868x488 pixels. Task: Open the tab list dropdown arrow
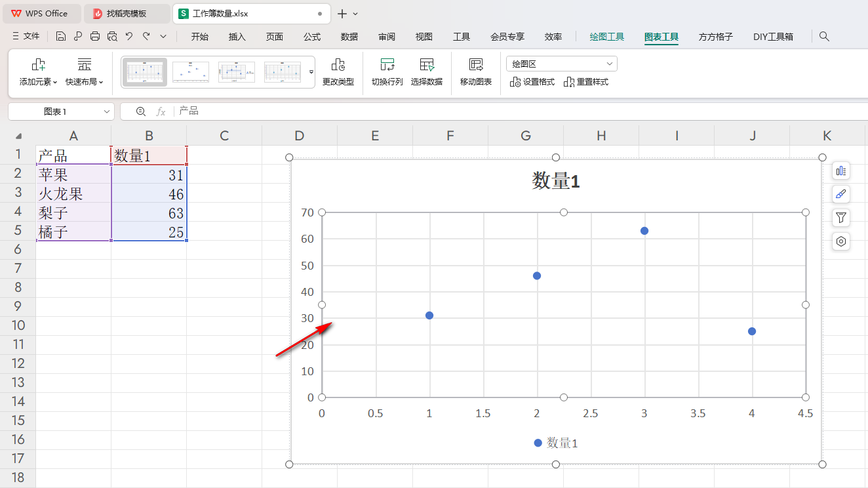pyautogui.click(x=356, y=13)
